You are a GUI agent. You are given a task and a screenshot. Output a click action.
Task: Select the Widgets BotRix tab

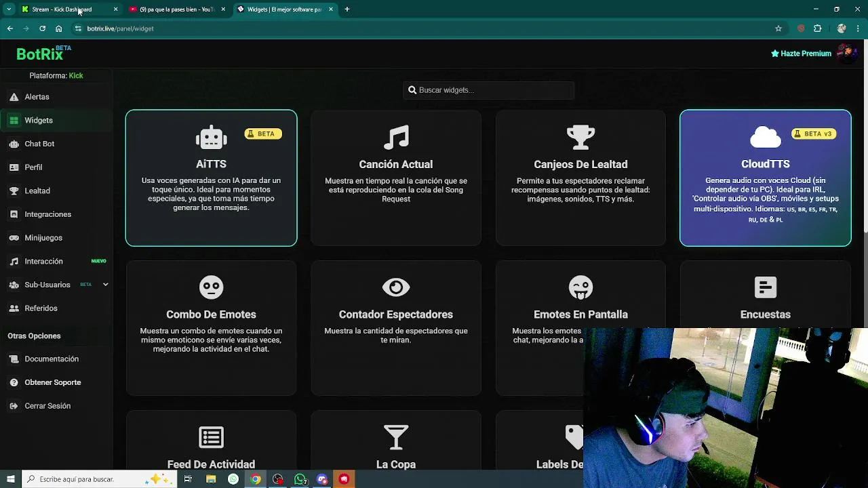(285, 9)
